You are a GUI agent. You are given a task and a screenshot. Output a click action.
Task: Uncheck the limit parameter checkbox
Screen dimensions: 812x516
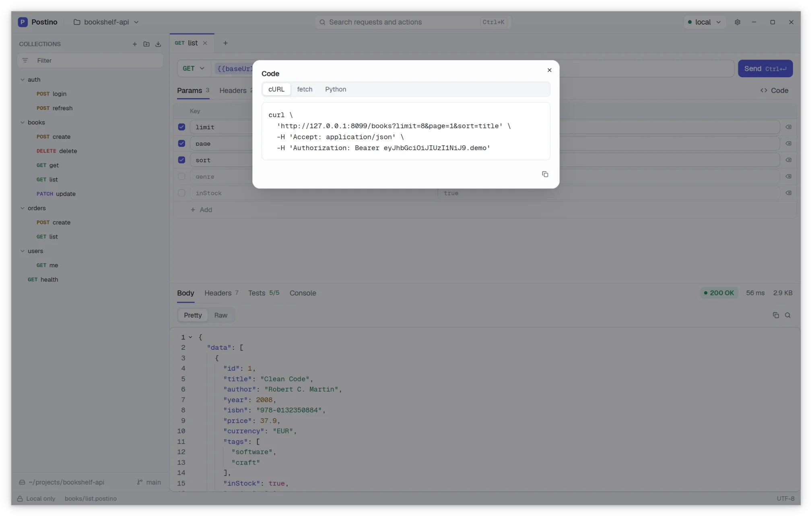point(181,127)
